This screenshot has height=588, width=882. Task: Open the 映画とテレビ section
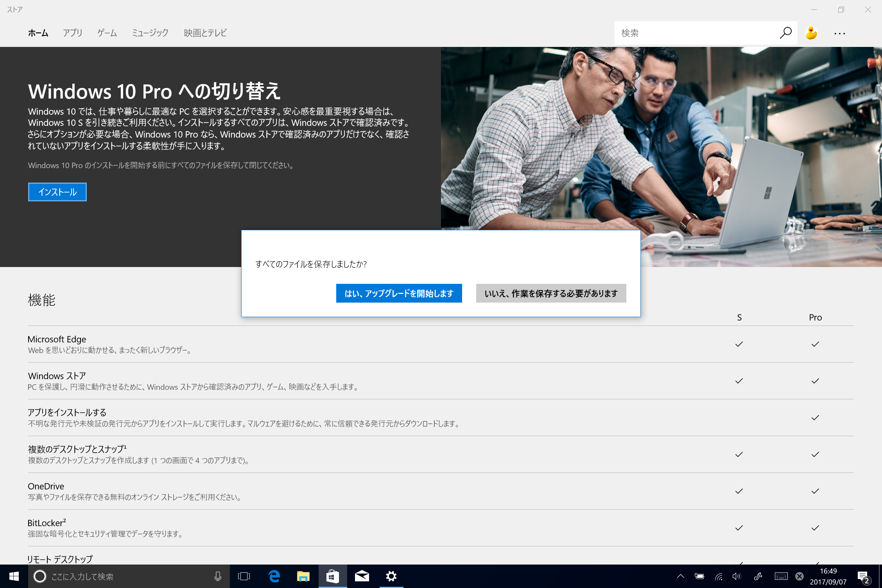pos(205,33)
